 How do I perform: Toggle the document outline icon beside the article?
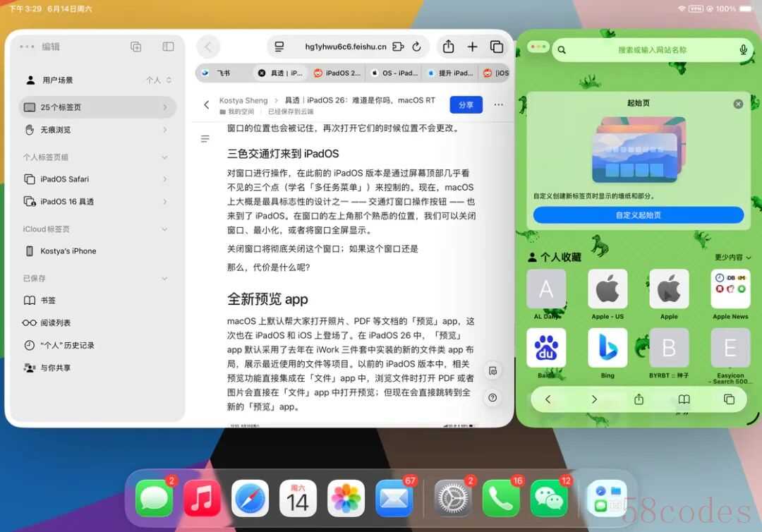click(x=205, y=139)
